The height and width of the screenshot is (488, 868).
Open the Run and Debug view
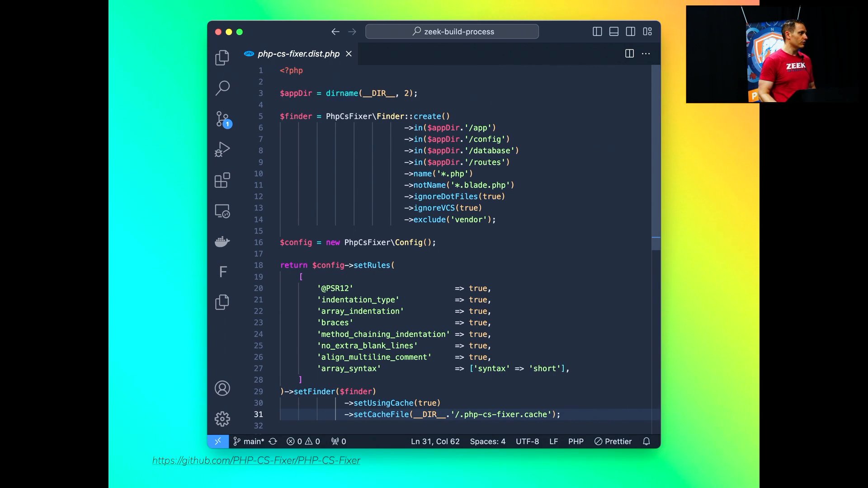click(222, 150)
